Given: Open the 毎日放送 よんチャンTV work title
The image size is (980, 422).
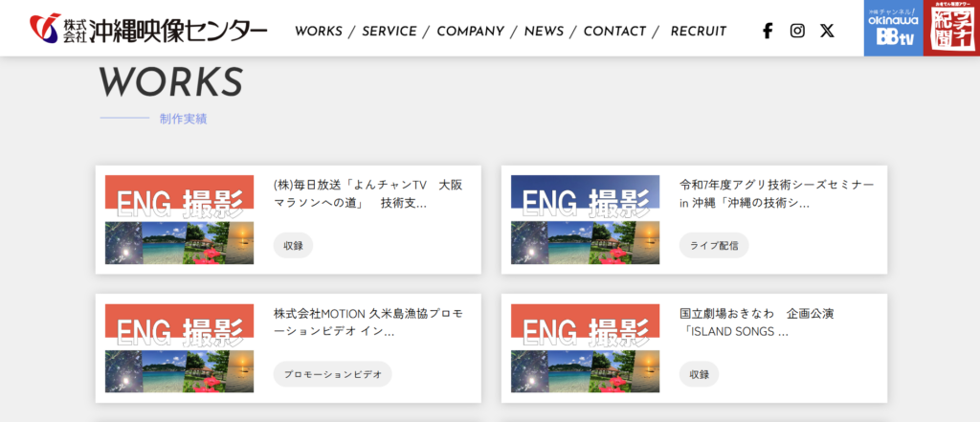Looking at the screenshot, I should coord(367,193).
